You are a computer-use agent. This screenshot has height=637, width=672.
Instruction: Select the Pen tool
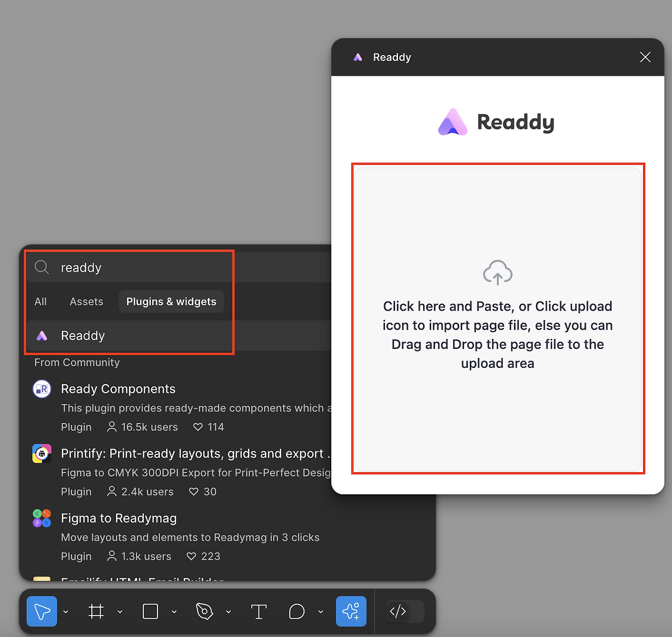pos(205,611)
